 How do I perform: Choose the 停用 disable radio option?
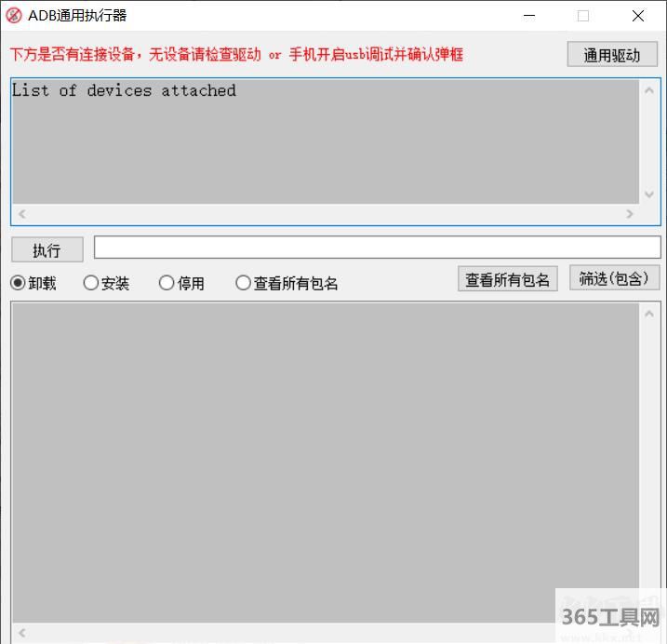pyautogui.click(x=167, y=283)
